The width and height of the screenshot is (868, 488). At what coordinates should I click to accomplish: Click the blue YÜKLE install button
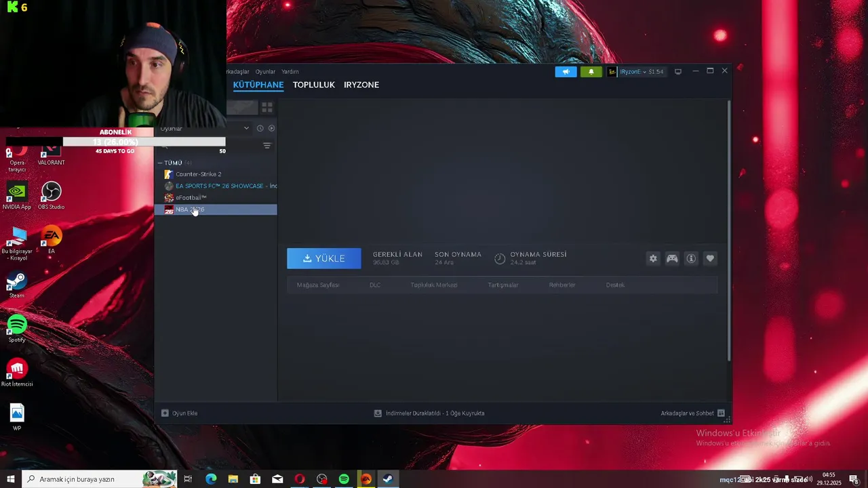pos(324,258)
